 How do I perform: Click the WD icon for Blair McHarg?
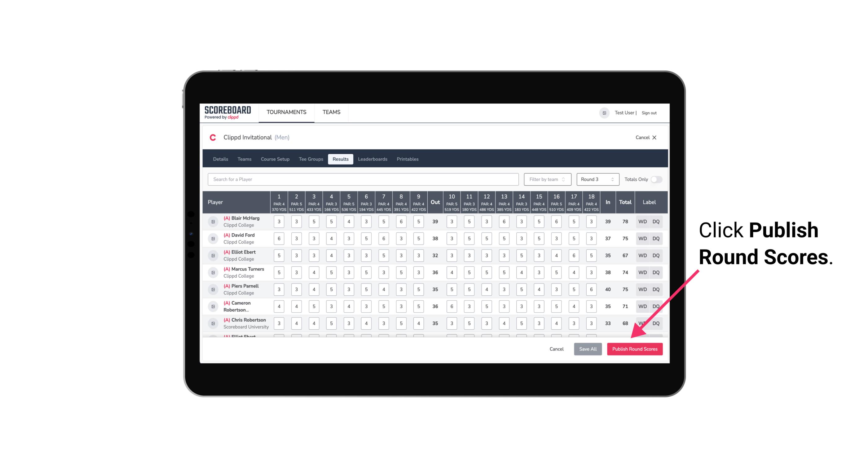[x=643, y=222]
